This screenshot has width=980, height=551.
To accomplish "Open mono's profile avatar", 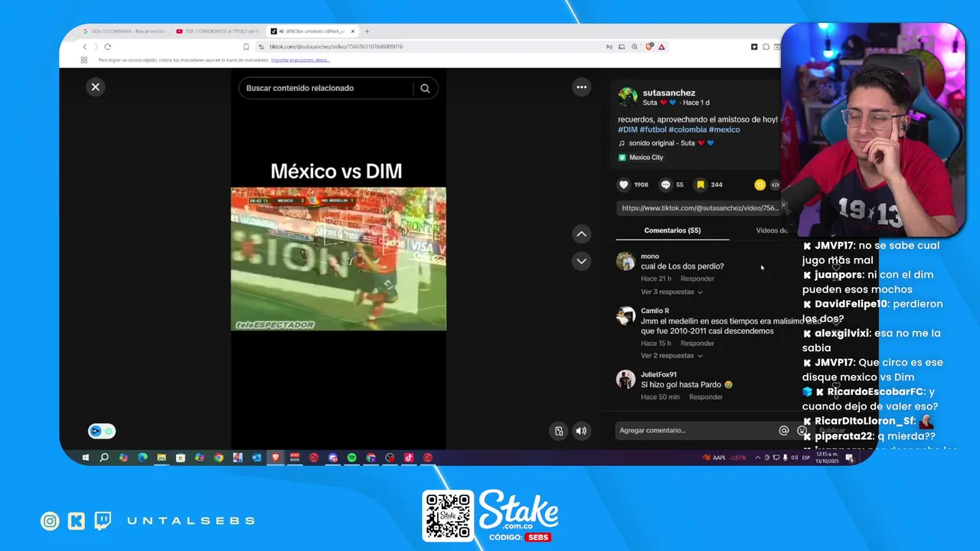I will point(626,261).
